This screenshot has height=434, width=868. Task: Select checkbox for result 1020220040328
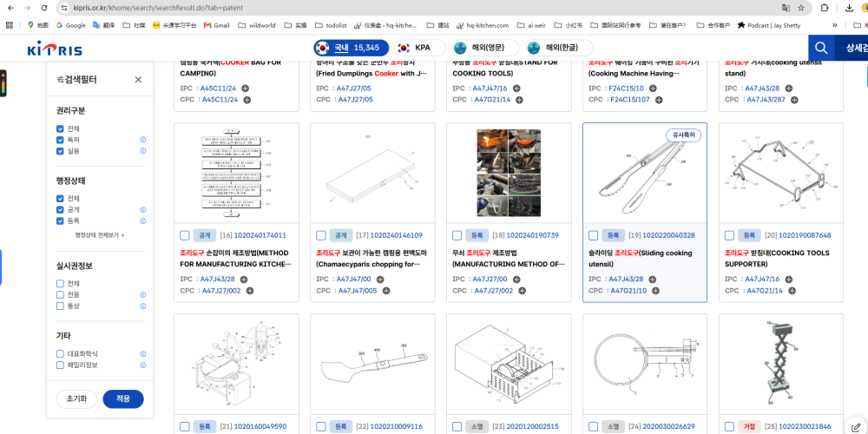coord(593,235)
